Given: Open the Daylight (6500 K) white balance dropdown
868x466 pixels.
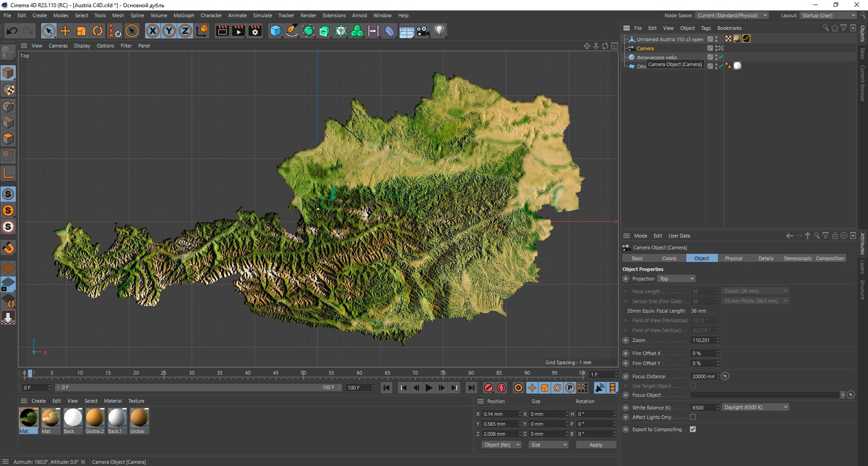Looking at the screenshot, I should pyautogui.click(x=755, y=407).
